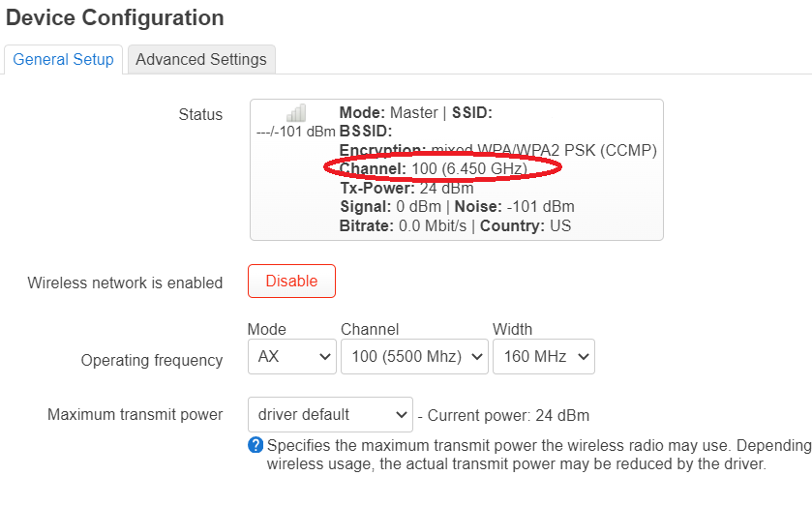Expand the Channel dropdown showing 100 (5500 Mhz)
The width and height of the screenshot is (812, 506).
pyautogui.click(x=414, y=356)
